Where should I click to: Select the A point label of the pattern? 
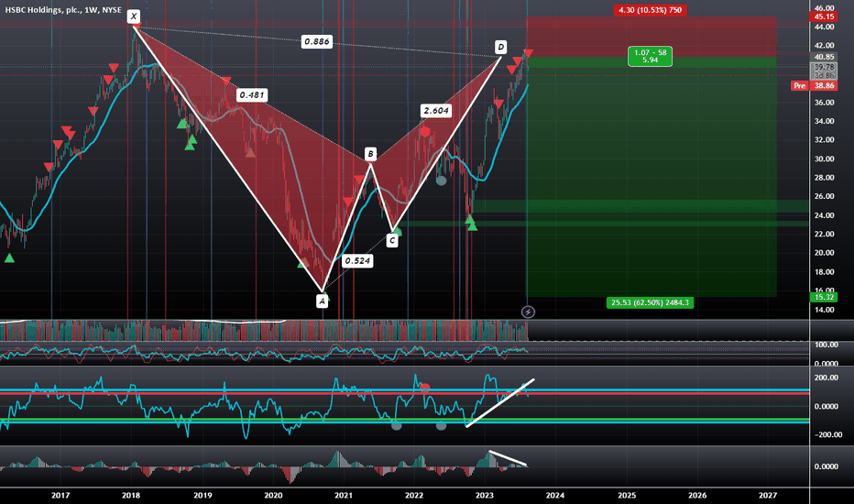coord(323,301)
